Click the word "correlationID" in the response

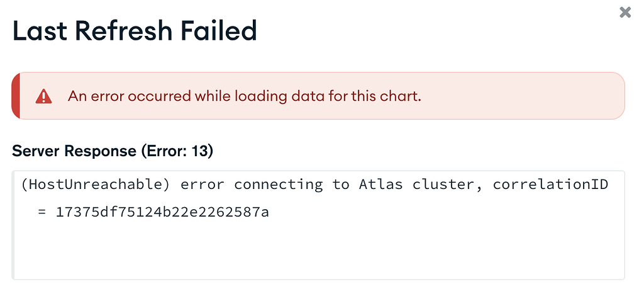(x=550, y=185)
